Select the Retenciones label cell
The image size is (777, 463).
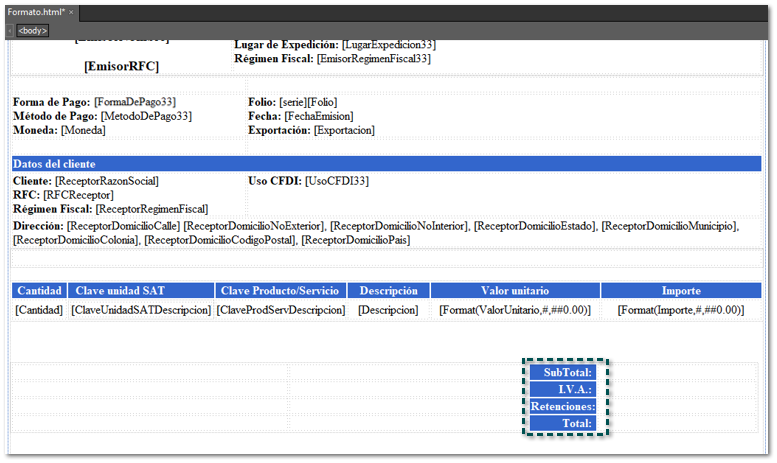pyautogui.click(x=562, y=406)
